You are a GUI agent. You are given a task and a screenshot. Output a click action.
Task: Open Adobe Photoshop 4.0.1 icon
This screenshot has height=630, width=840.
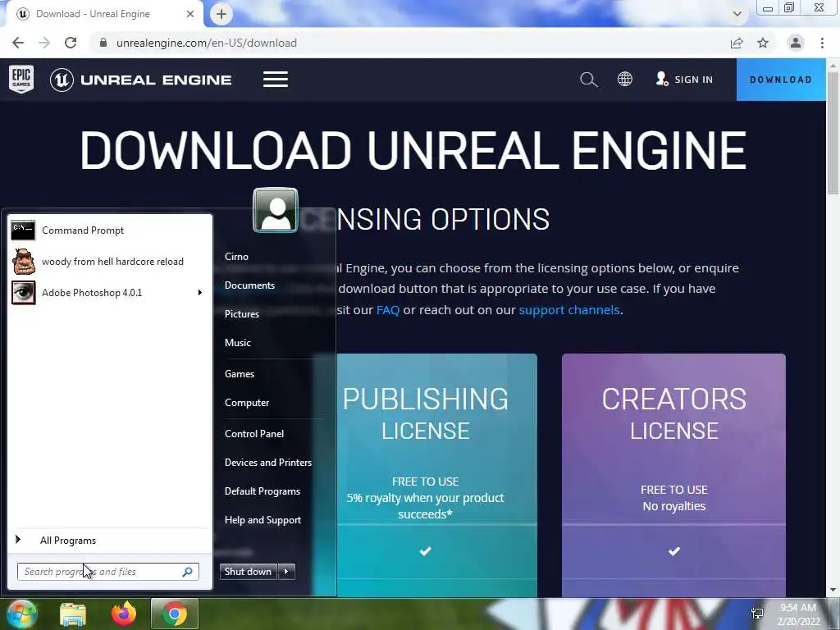click(24, 293)
